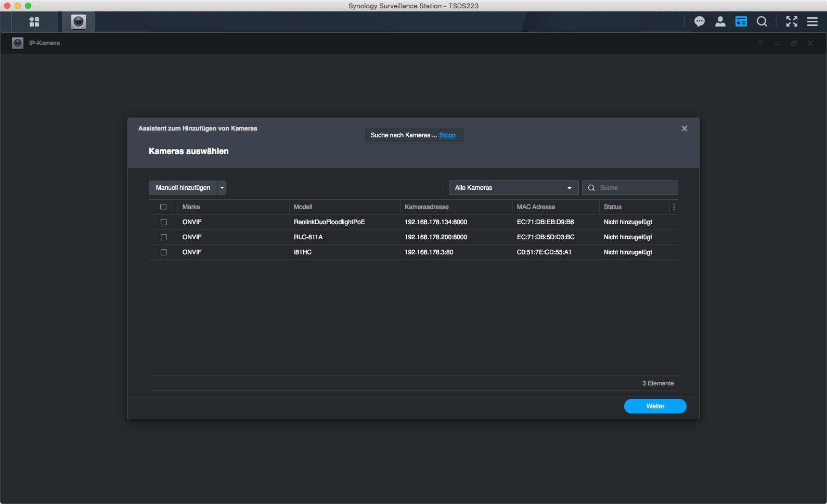Image resolution: width=827 pixels, height=504 pixels.
Task: Click the Stopp link to stop searching
Action: click(x=447, y=135)
